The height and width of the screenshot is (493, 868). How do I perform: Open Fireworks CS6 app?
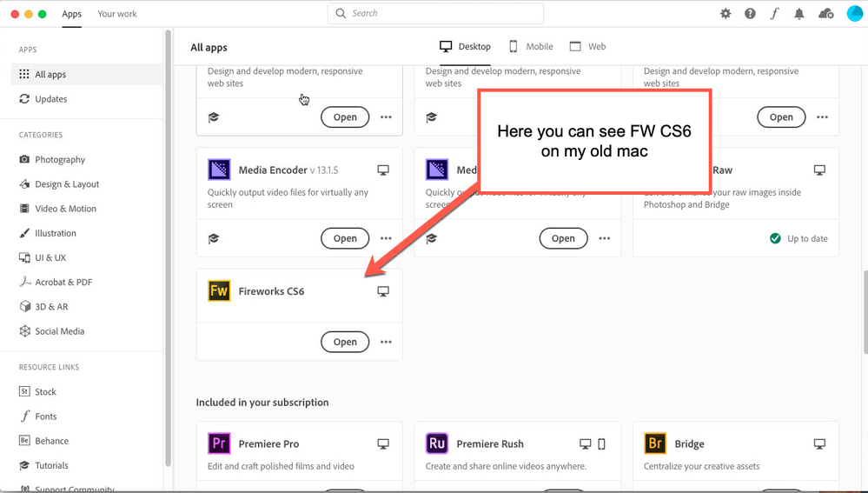pyautogui.click(x=345, y=342)
